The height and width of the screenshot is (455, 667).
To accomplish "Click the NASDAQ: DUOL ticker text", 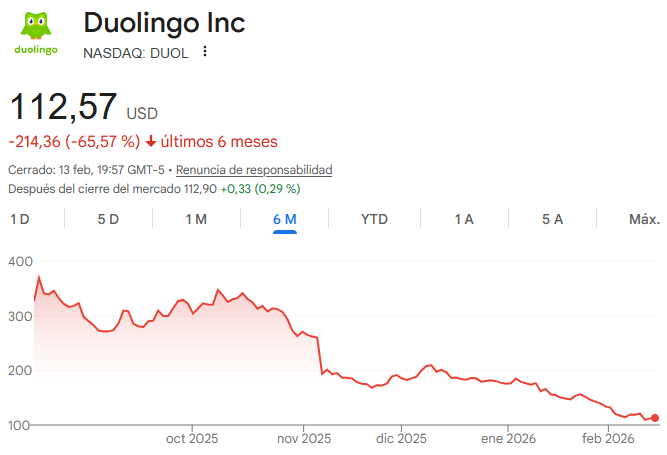I will click(135, 52).
